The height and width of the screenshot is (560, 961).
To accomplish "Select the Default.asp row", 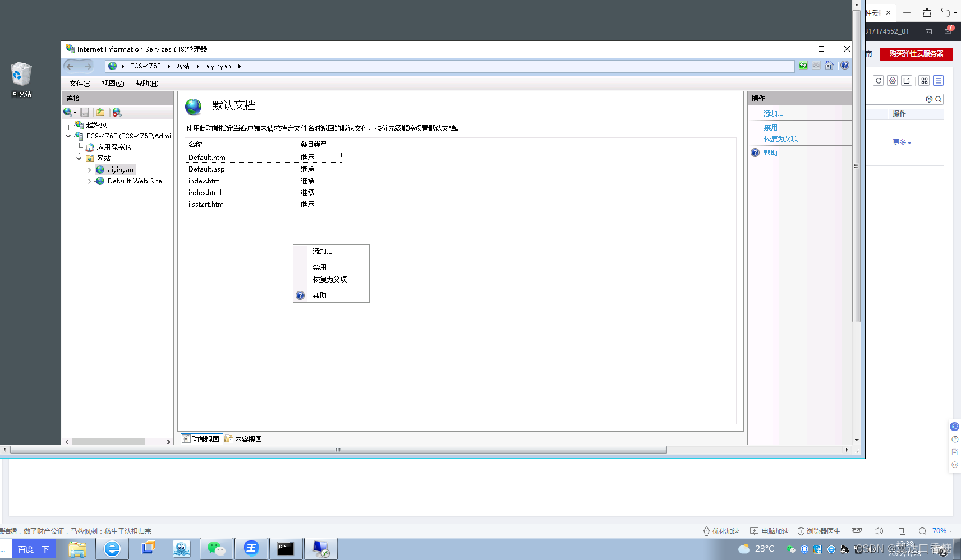I will click(x=263, y=169).
